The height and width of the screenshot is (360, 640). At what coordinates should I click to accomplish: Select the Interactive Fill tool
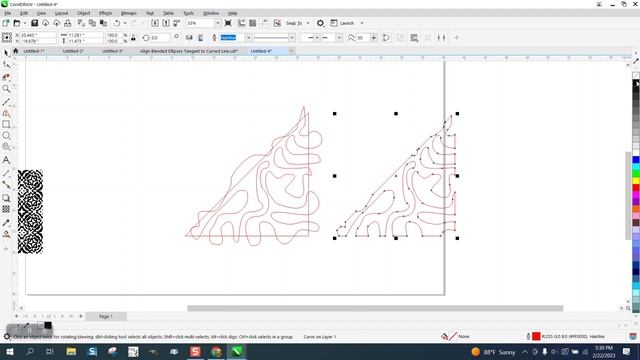7,234
